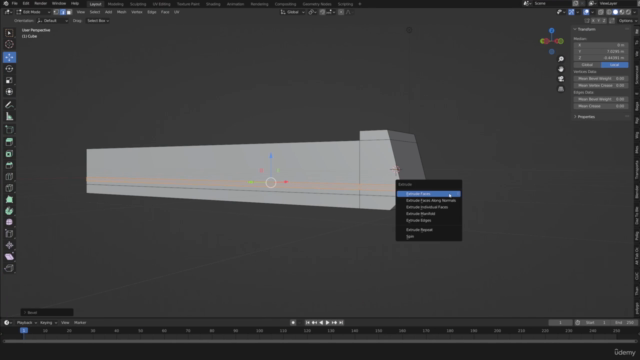Select the Knife tool
This screenshot has width=640, height=360.
(x=9, y=188)
